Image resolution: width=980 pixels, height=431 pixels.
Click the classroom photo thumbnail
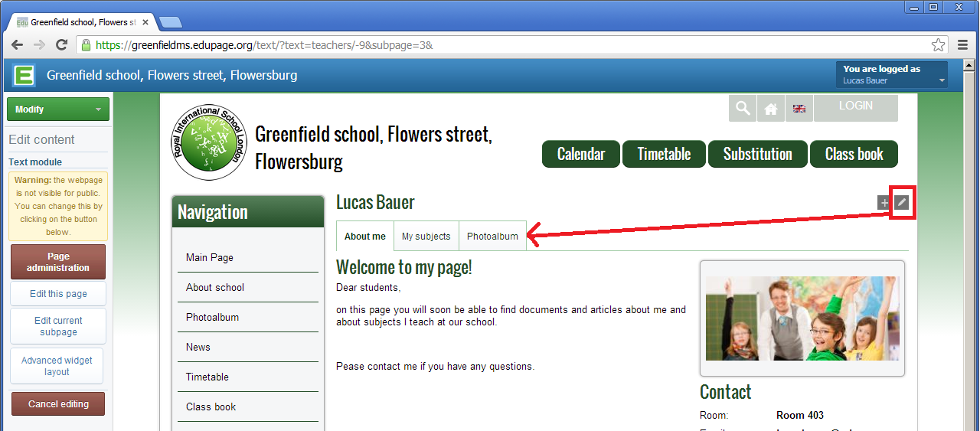coord(802,318)
